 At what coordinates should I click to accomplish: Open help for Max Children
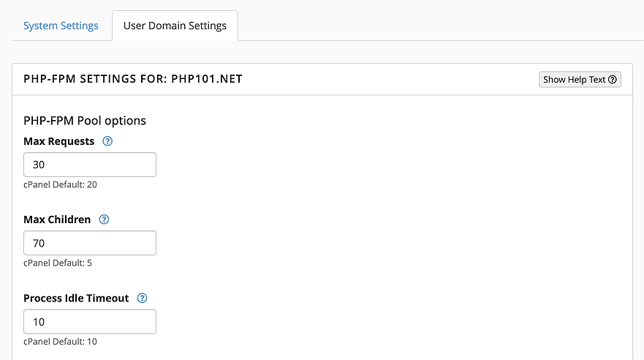click(104, 220)
